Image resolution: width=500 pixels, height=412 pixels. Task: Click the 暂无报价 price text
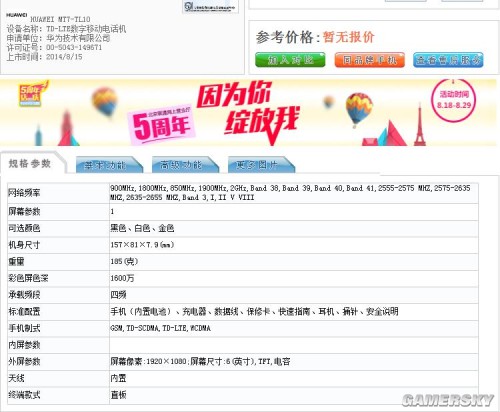(x=349, y=37)
